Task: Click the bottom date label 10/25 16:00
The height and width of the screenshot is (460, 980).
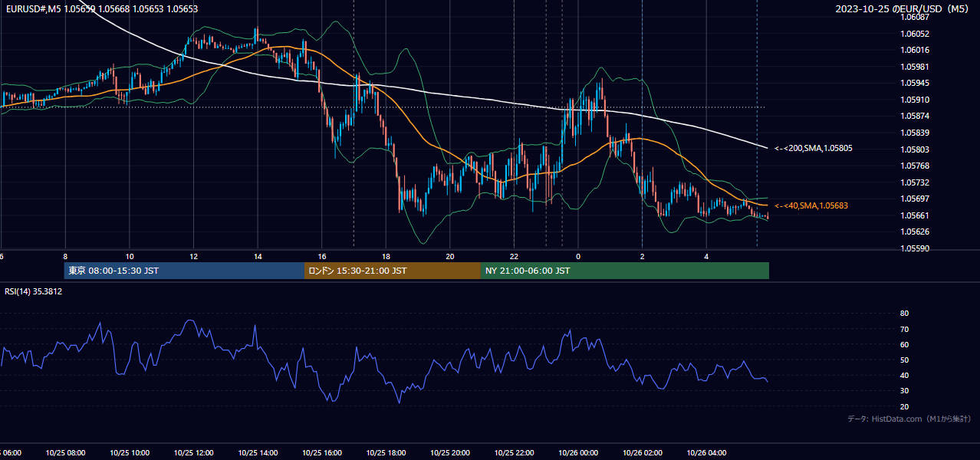Action: (x=322, y=453)
